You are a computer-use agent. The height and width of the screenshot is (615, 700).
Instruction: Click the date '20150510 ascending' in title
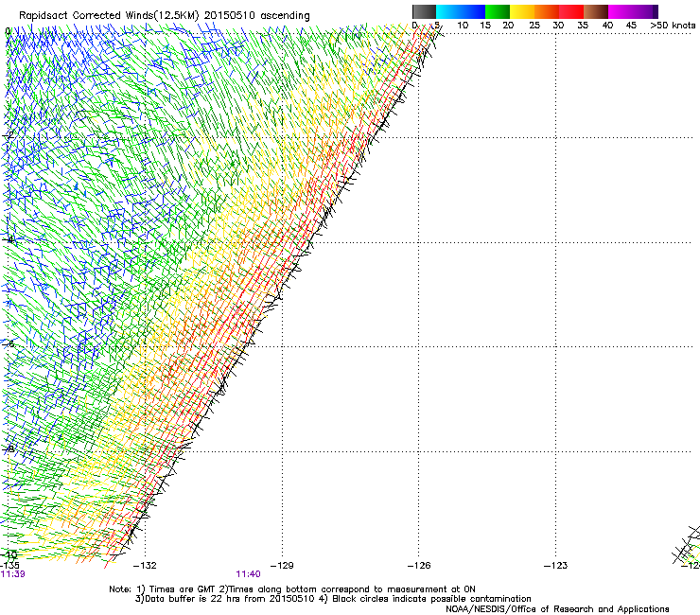pos(256,16)
